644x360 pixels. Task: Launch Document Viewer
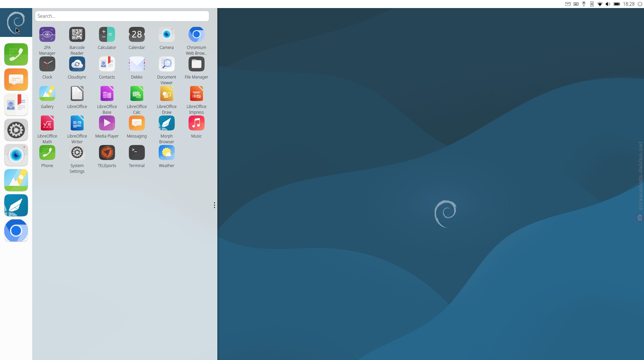pyautogui.click(x=167, y=64)
